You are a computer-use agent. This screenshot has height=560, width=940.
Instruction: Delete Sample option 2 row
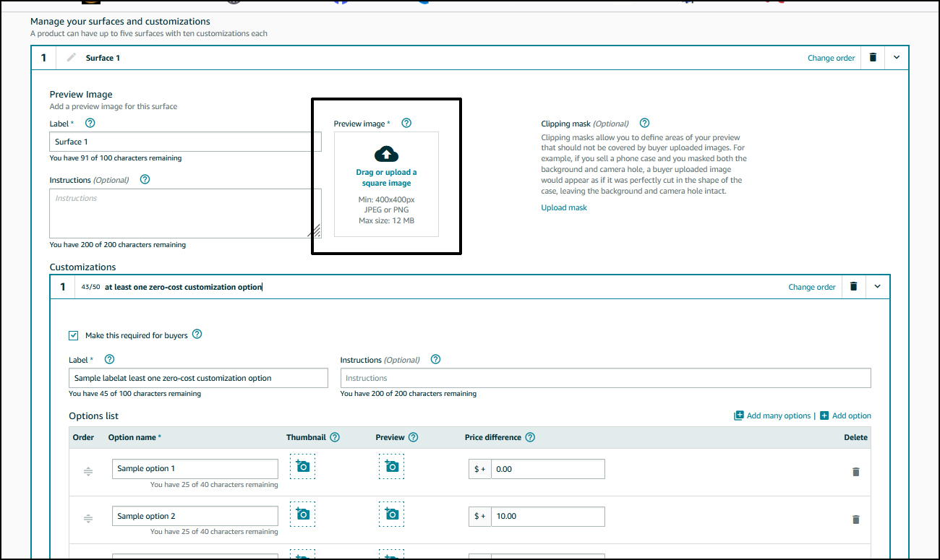[x=856, y=520]
